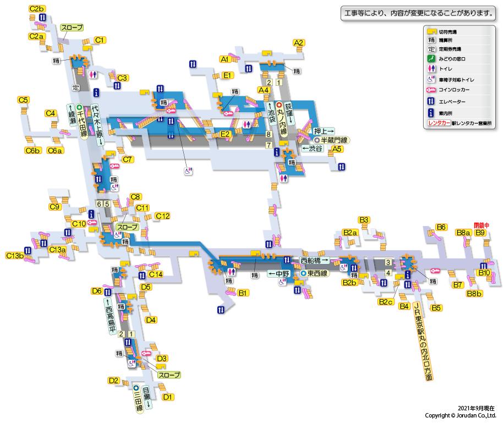
Task: Select exit label A2
Action: [299, 43]
